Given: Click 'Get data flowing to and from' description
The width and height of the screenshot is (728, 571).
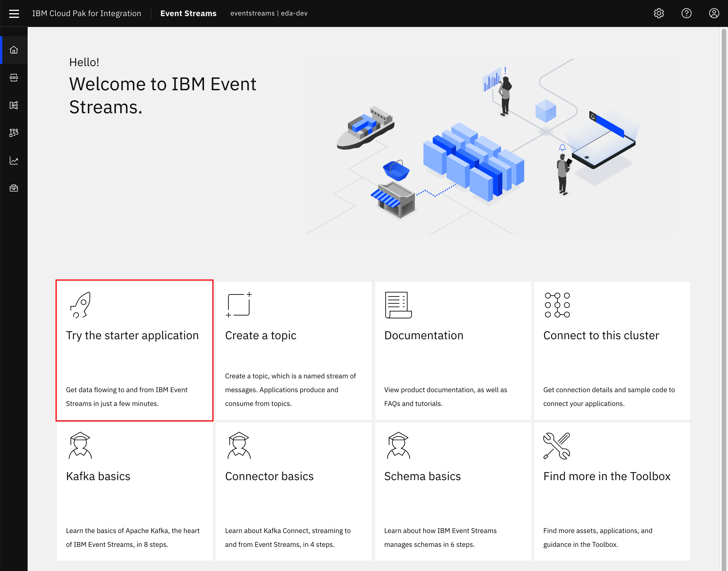Looking at the screenshot, I should click(127, 397).
